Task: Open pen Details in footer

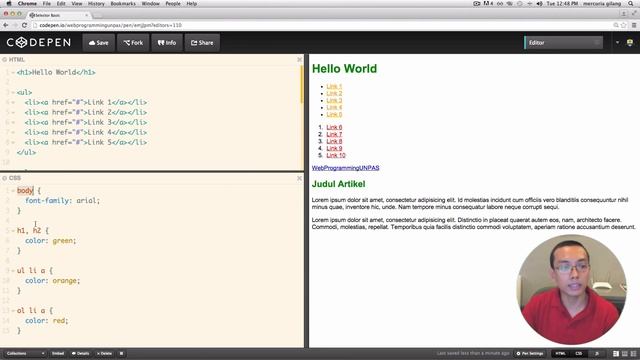Action: pyautogui.click(x=80, y=353)
